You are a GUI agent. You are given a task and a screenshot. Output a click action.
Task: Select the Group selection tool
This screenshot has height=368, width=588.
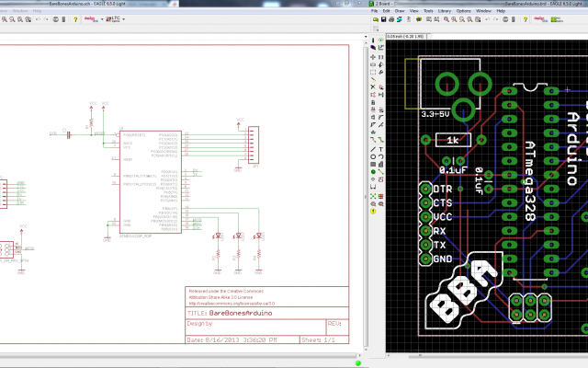click(373, 72)
